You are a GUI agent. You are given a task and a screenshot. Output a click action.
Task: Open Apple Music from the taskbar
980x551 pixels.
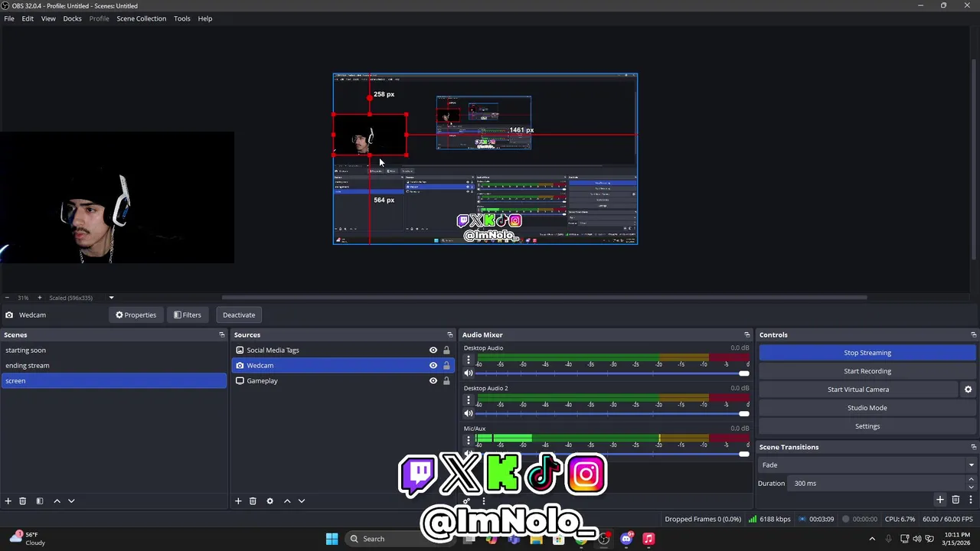point(648,539)
